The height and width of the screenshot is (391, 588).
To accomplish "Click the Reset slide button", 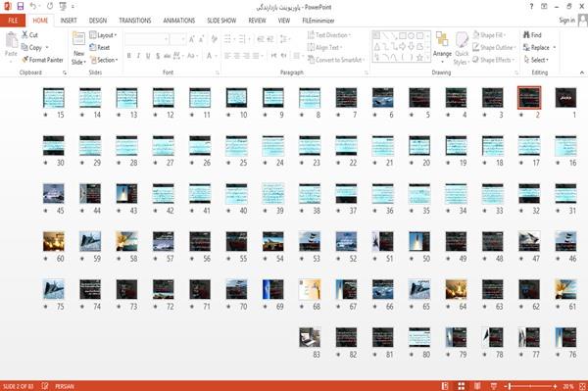I will click(100, 48).
